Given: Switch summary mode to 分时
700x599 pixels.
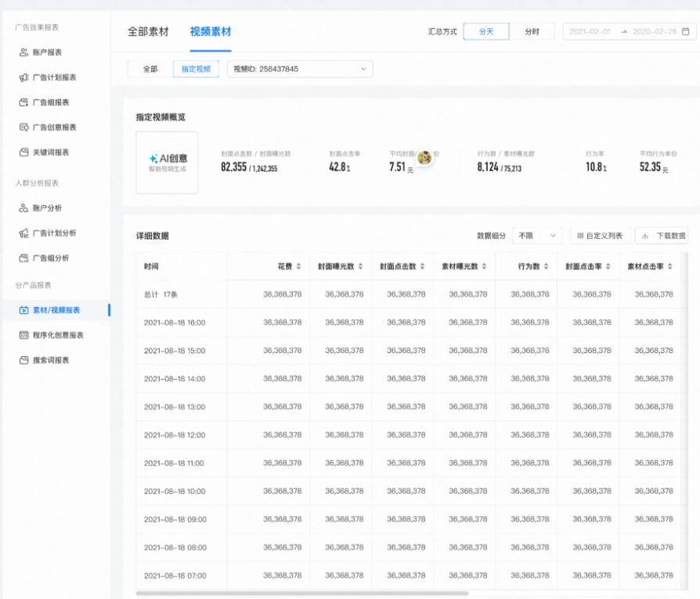Looking at the screenshot, I should pyautogui.click(x=533, y=32).
